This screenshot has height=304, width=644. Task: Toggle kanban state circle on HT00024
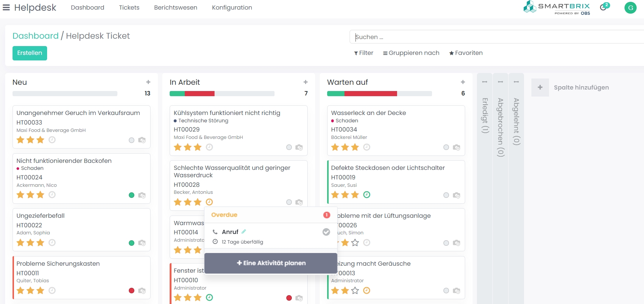131,195
